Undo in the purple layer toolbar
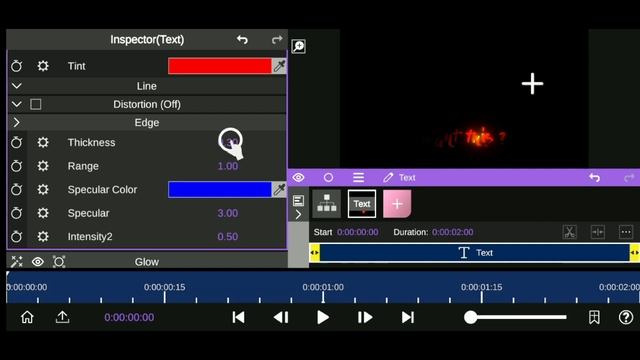The width and height of the screenshot is (640, 360). (594, 178)
